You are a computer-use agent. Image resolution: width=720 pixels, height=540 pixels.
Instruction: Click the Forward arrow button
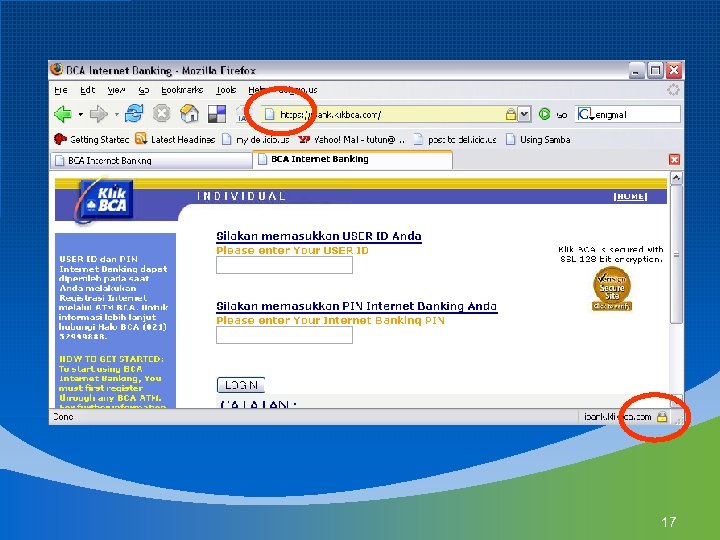point(99,114)
